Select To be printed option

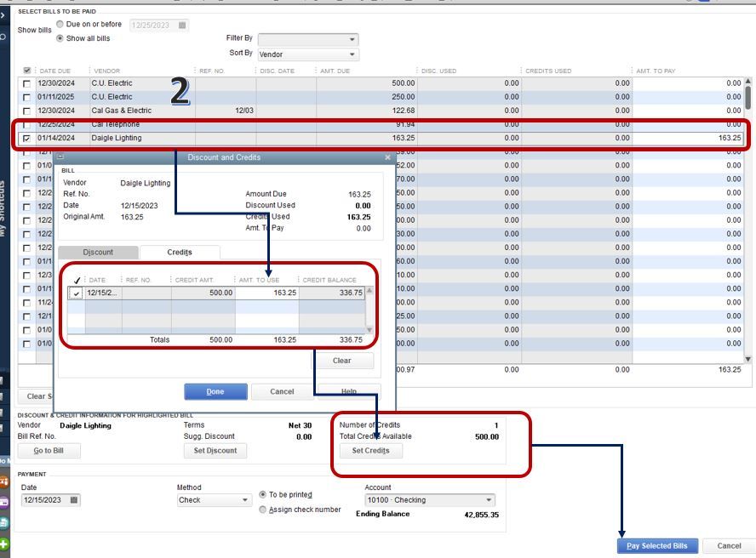tap(263, 494)
